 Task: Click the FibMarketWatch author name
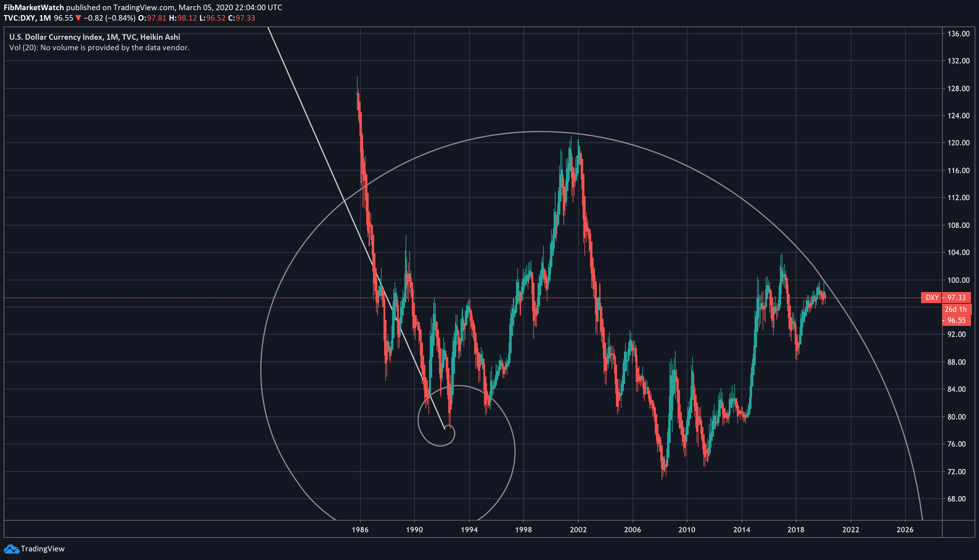click(x=34, y=7)
